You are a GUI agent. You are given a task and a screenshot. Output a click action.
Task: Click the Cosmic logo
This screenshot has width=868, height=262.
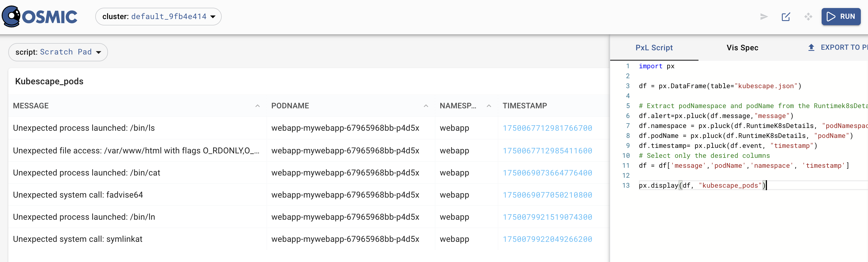(39, 17)
